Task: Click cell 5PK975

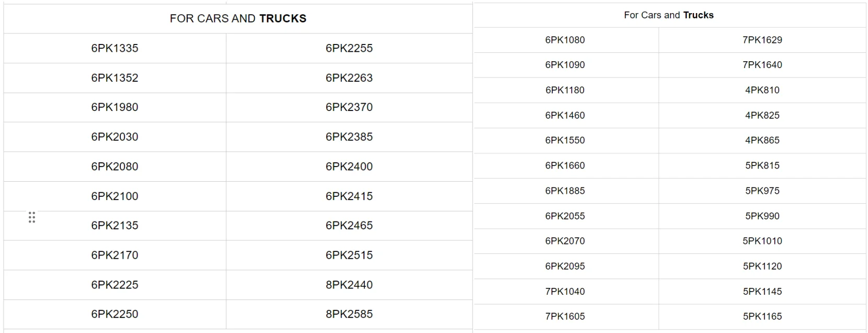Action: (762, 191)
